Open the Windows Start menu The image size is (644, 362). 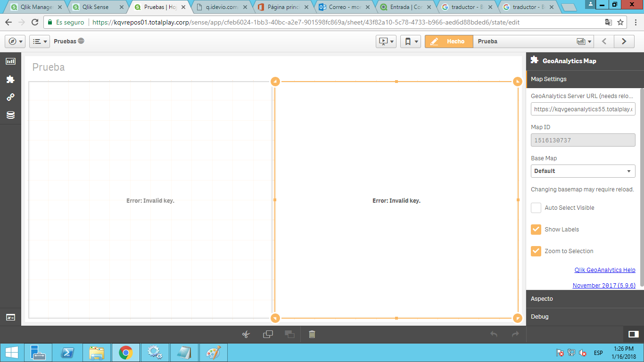pos(12,353)
